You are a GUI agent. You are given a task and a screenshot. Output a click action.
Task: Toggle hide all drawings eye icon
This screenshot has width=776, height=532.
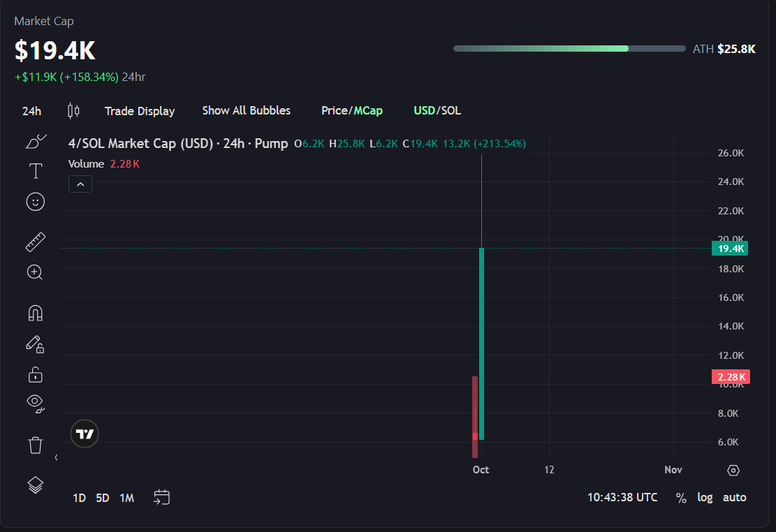pyautogui.click(x=35, y=401)
